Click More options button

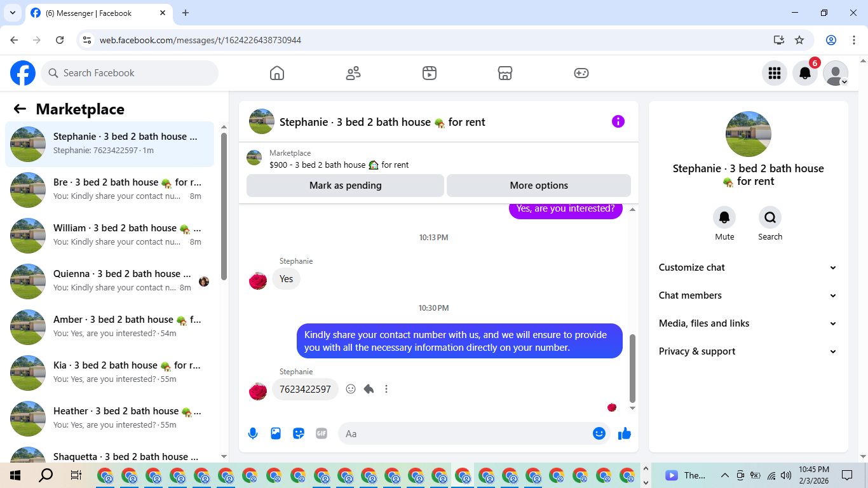click(539, 186)
